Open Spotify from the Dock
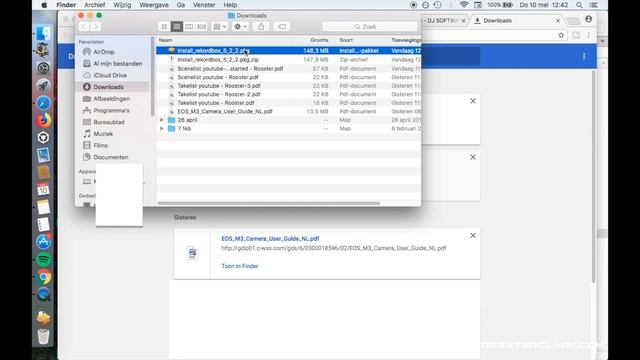The height and width of the screenshot is (360, 640). point(43,260)
